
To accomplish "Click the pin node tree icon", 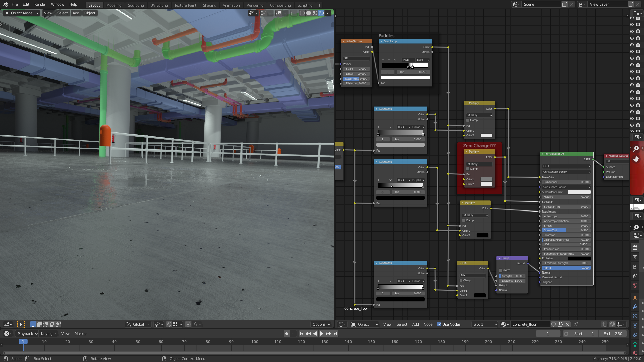I will click(576, 324).
